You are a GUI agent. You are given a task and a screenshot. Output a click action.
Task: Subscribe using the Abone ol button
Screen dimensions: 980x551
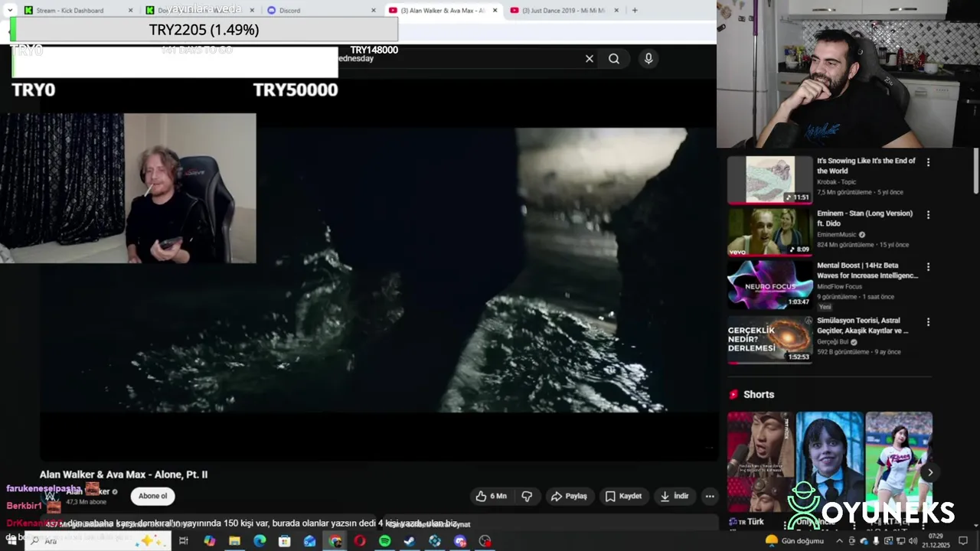152,496
